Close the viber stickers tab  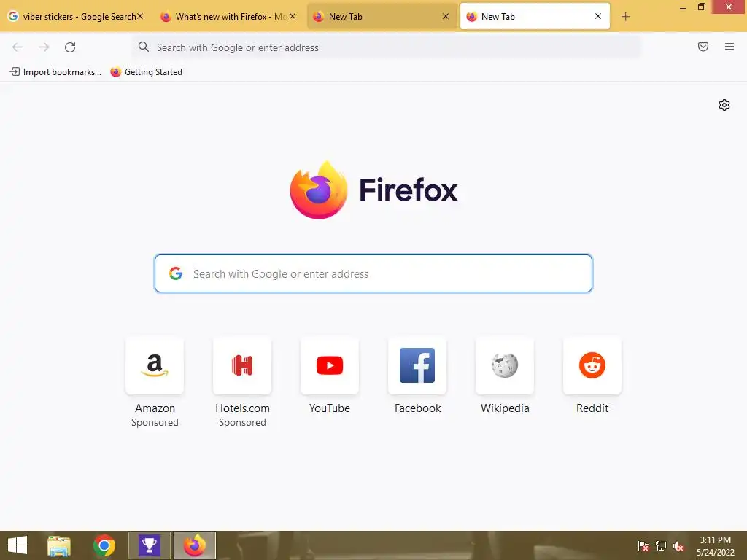pos(140,16)
